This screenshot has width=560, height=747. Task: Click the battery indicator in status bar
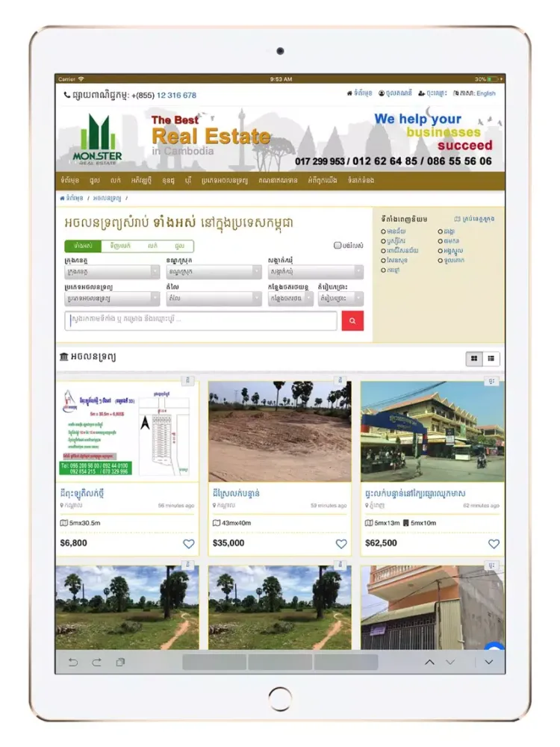[x=492, y=79]
